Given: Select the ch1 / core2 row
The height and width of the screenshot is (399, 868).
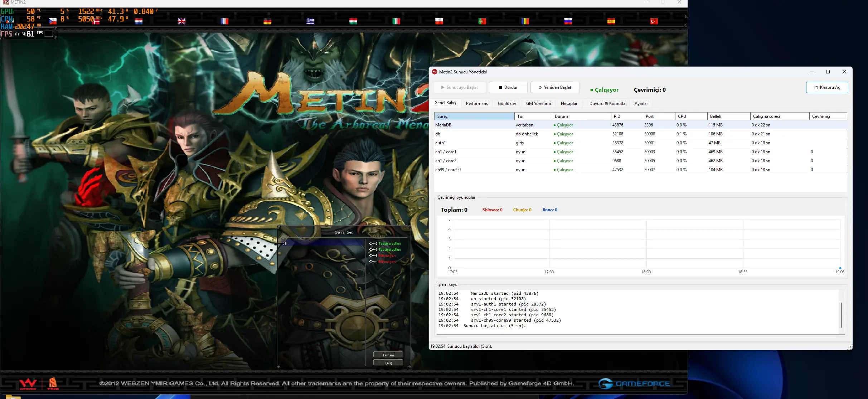Looking at the screenshot, I should [640, 161].
